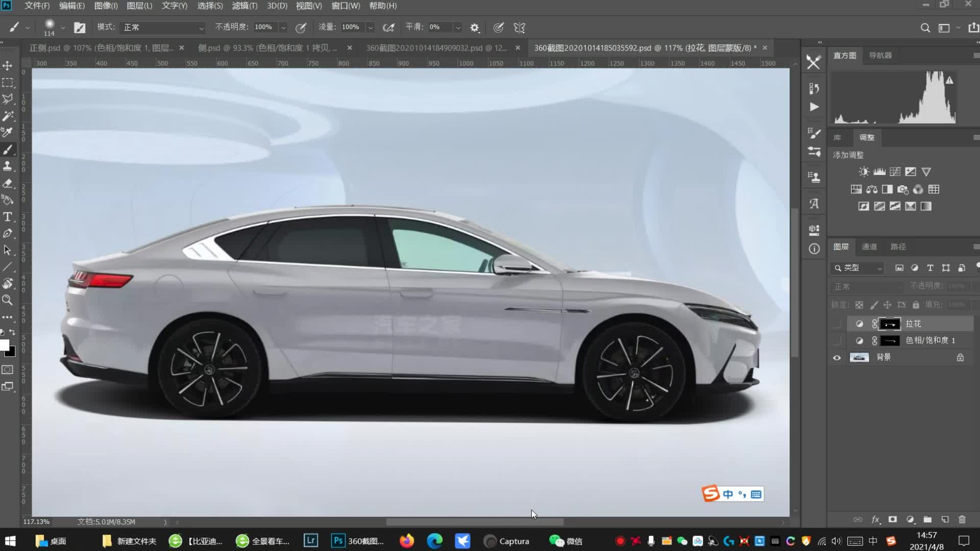This screenshot has height=551, width=980.
Task: Open the Character panel icon
Action: [814, 204]
